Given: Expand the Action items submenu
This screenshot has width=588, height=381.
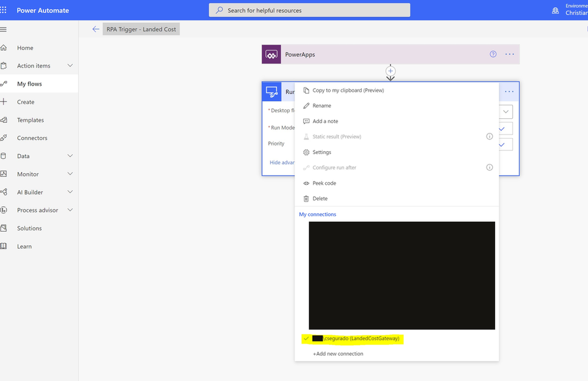Looking at the screenshot, I should [x=70, y=66].
